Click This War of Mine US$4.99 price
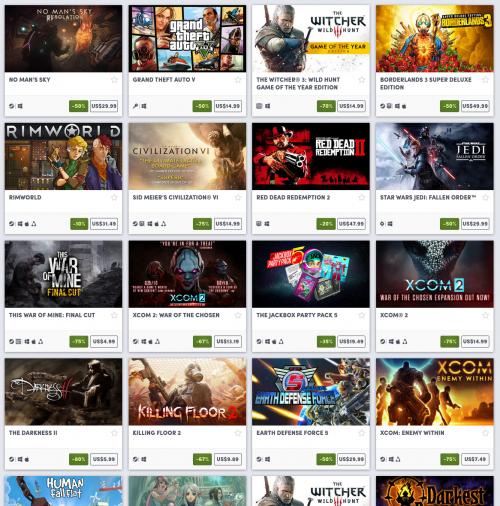Viewport: 500px width, 506px height. tap(104, 341)
